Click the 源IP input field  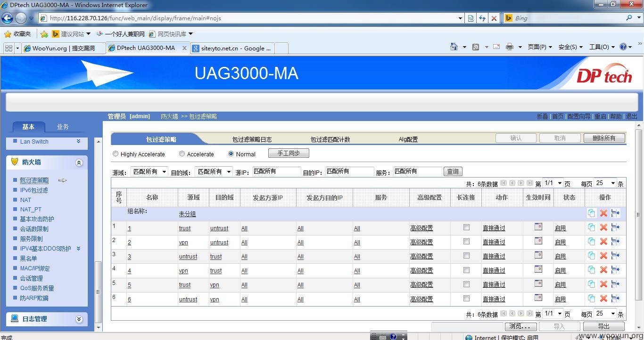click(x=276, y=171)
